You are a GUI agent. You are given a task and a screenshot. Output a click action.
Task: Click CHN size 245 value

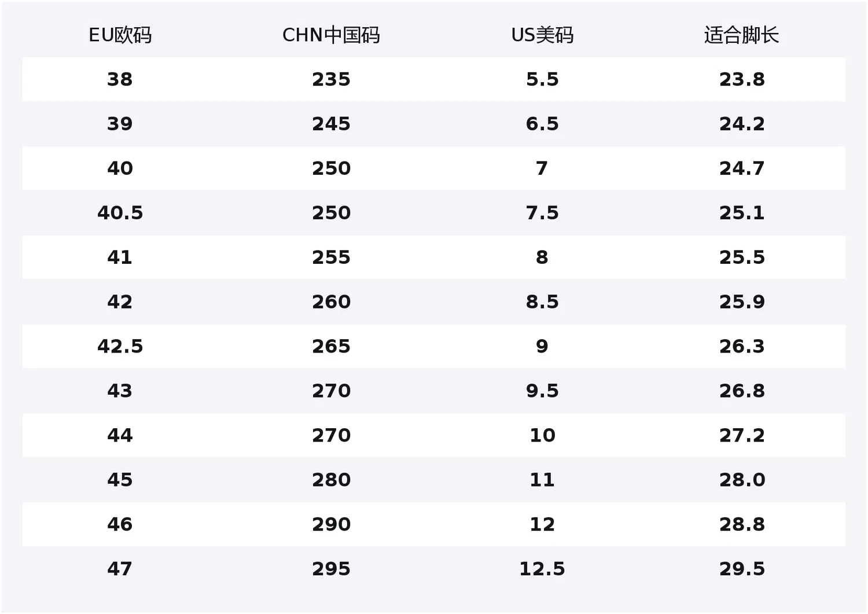331,124
